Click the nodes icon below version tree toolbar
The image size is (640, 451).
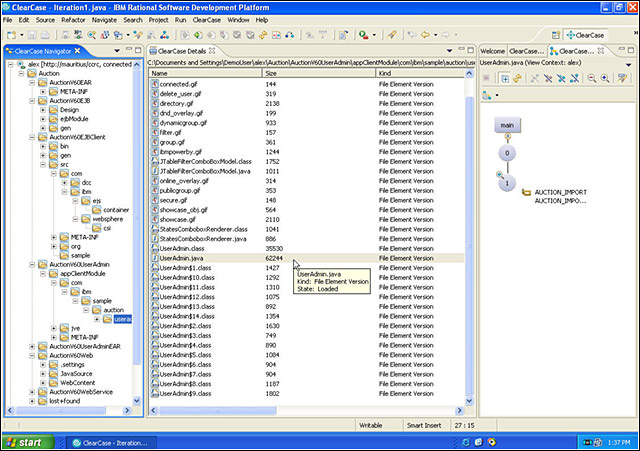pyautogui.click(x=487, y=96)
